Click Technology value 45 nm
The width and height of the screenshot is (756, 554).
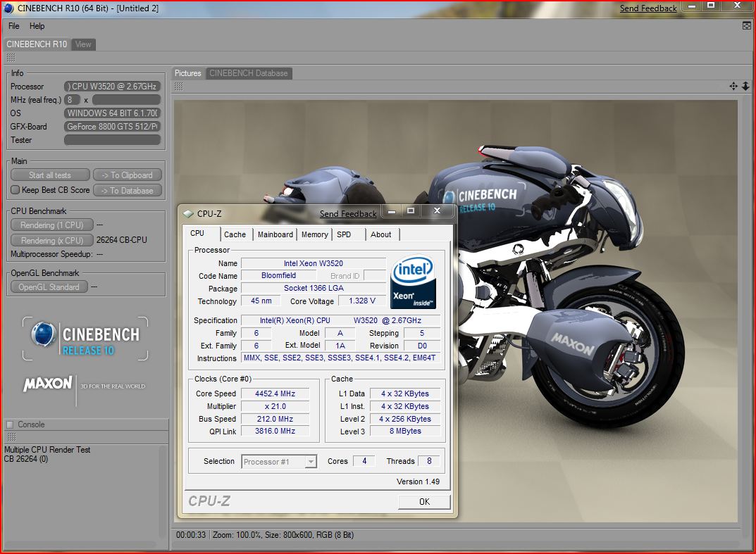click(x=261, y=301)
